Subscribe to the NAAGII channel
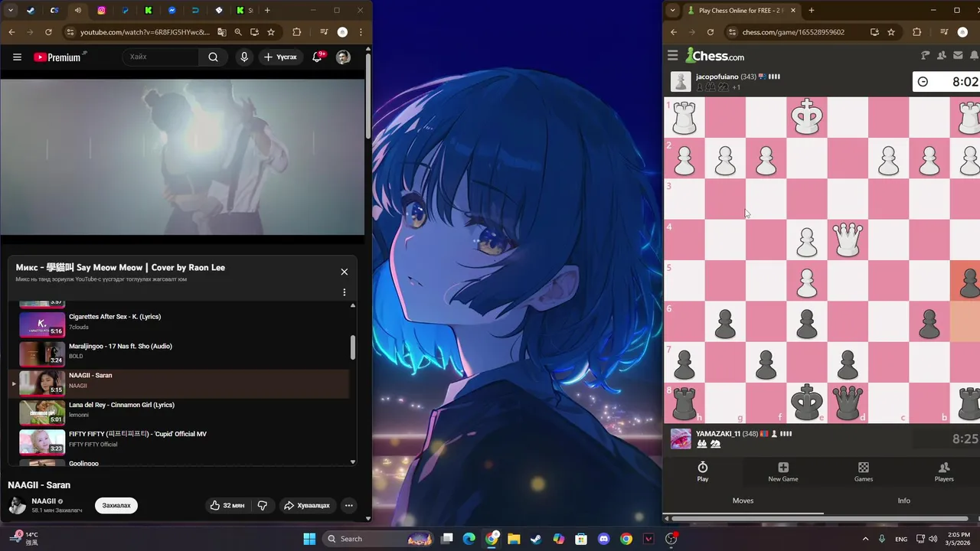 tap(116, 505)
